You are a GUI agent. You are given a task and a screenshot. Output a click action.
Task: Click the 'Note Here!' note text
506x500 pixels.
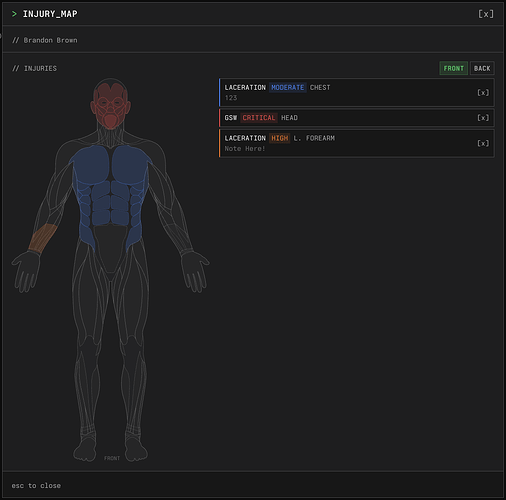point(245,149)
